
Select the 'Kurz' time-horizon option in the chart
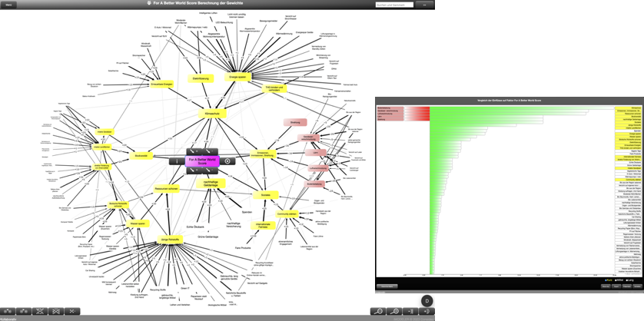609,280
